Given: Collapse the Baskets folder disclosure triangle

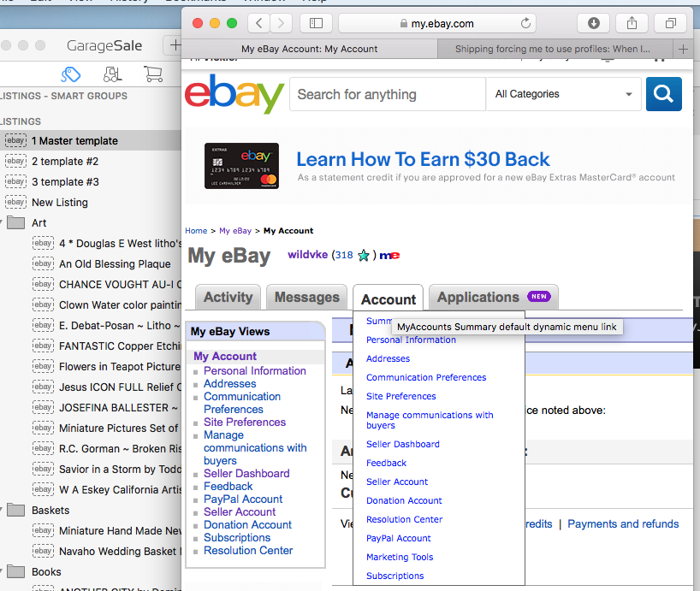Looking at the screenshot, I should [2, 510].
